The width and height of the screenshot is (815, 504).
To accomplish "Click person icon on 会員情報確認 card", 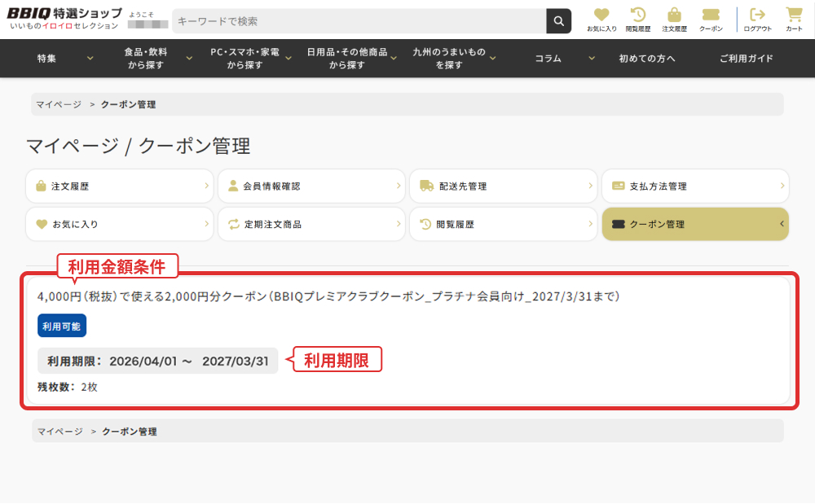I will [x=233, y=186].
